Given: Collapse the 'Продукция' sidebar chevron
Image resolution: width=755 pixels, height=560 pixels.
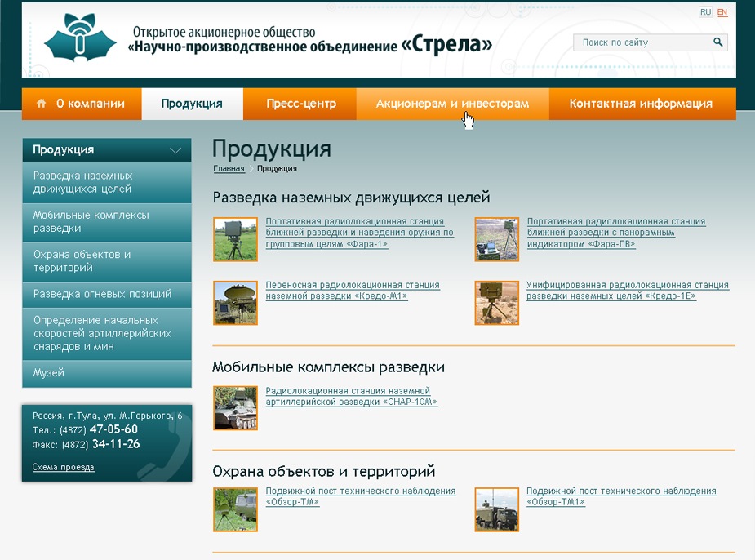Looking at the screenshot, I should 175,150.
